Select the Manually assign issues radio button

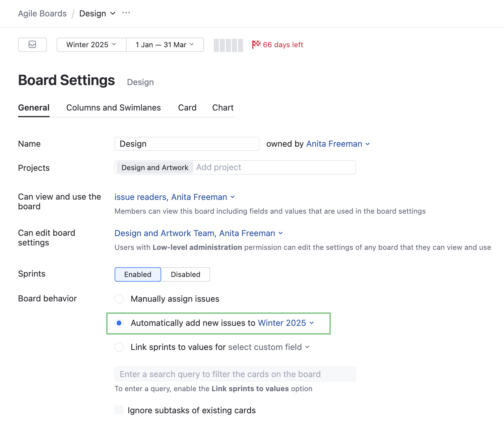(119, 299)
